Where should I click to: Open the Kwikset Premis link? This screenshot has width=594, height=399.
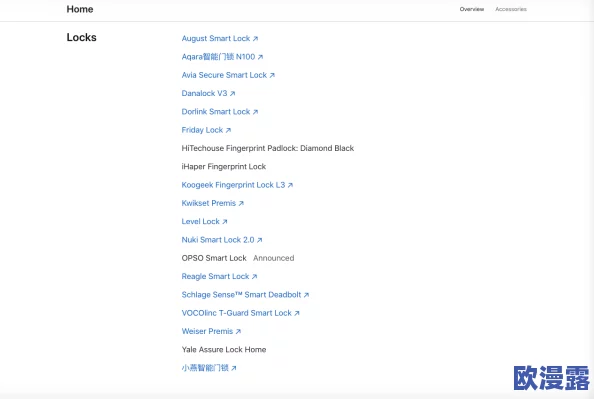(x=213, y=203)
